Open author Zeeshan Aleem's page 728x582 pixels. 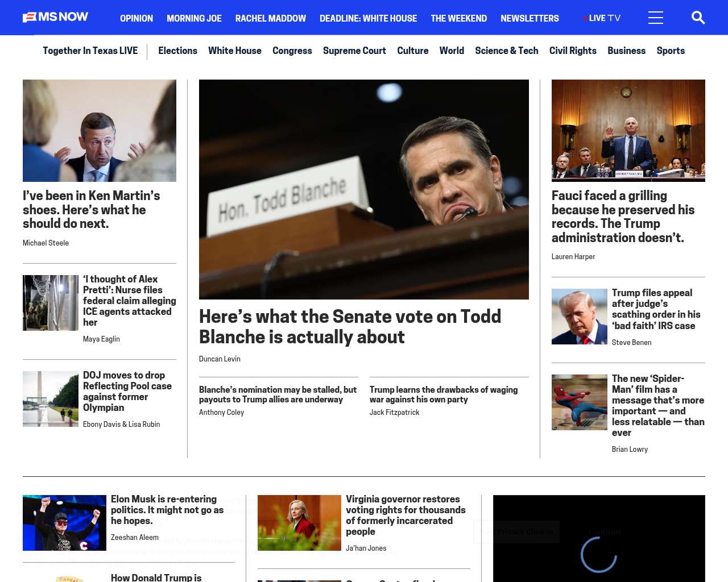point(135,537)
